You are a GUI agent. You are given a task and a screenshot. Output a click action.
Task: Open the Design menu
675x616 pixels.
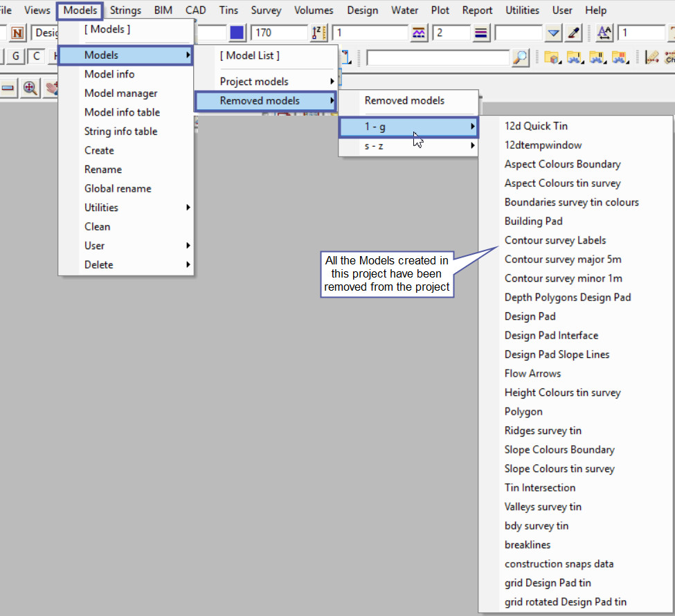pyautogui.click(x=363, y=10)
